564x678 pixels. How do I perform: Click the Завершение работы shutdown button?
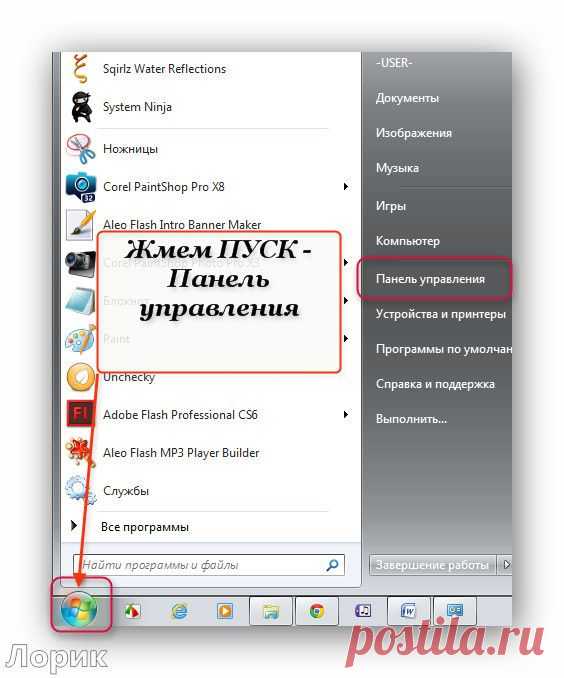[433, 565]
